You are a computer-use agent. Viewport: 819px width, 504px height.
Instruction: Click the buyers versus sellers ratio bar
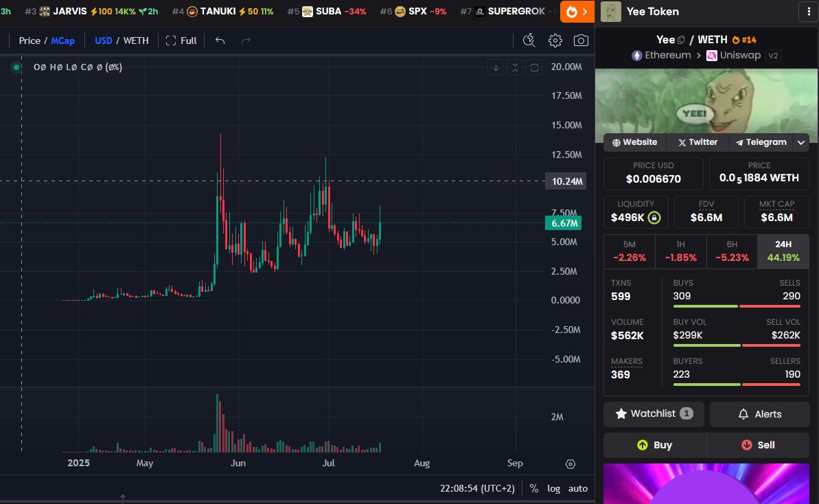click(x=737, y=385)
